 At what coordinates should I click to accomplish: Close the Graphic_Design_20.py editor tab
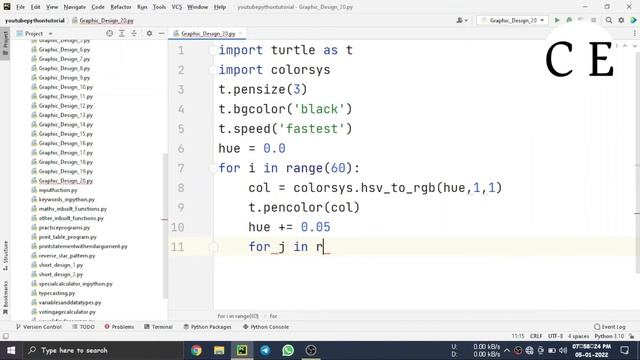240,33
